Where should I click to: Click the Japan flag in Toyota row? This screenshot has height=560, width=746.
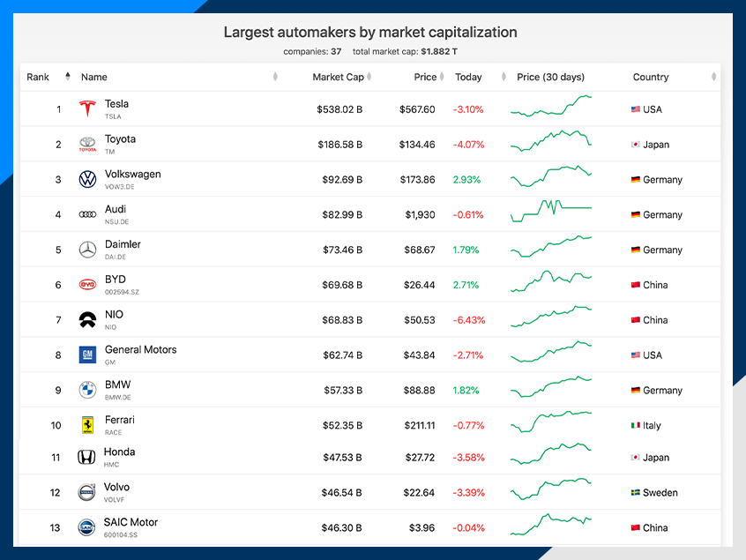tap(636, 145)
